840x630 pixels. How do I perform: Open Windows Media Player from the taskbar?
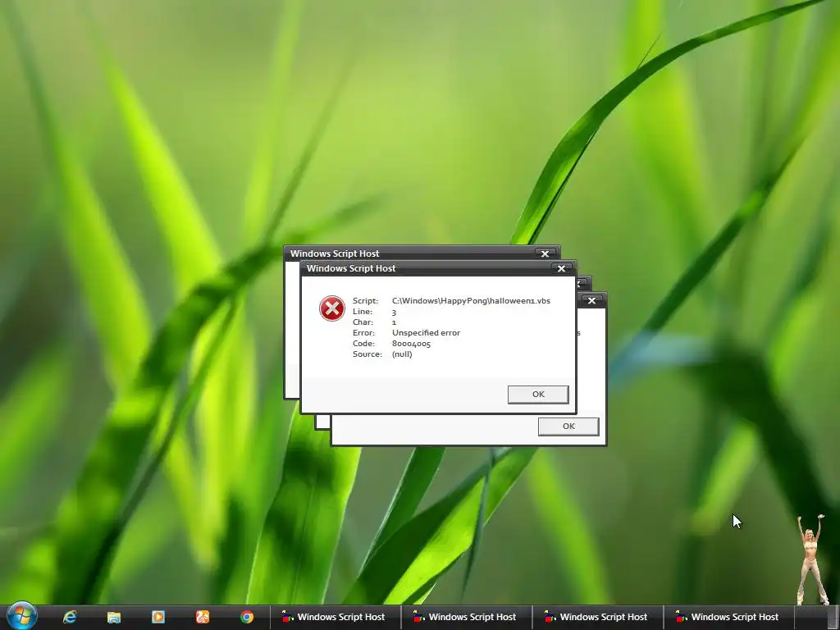coord(158,617)
